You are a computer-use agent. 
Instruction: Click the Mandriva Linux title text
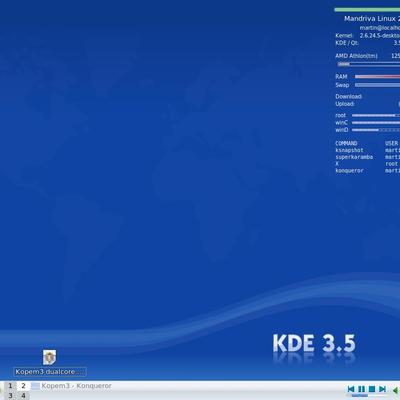coord(372,19)
